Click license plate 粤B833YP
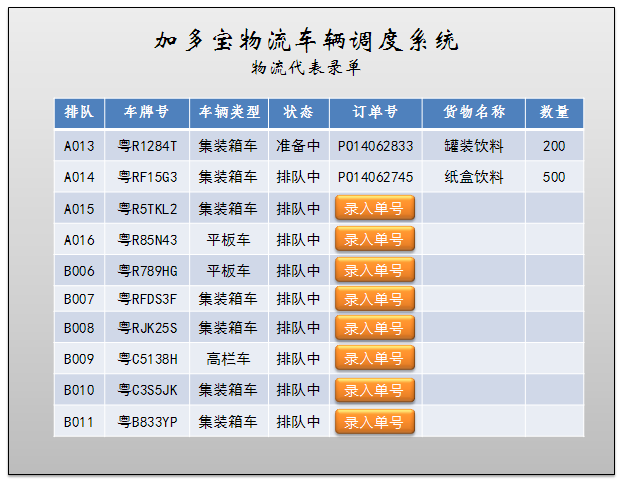Viewport: 623px width, 482px height. coord(147,422)
